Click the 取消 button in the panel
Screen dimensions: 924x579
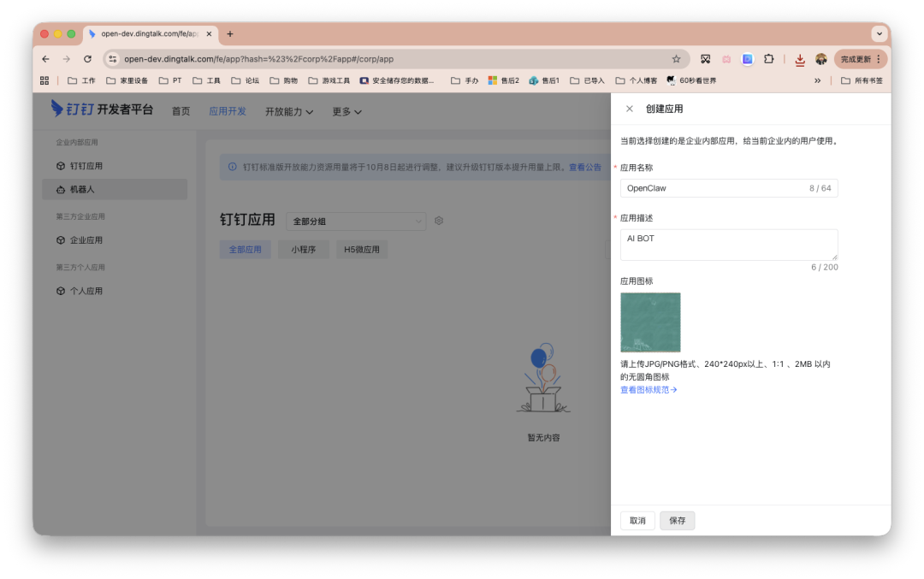(x=637, y=520)
